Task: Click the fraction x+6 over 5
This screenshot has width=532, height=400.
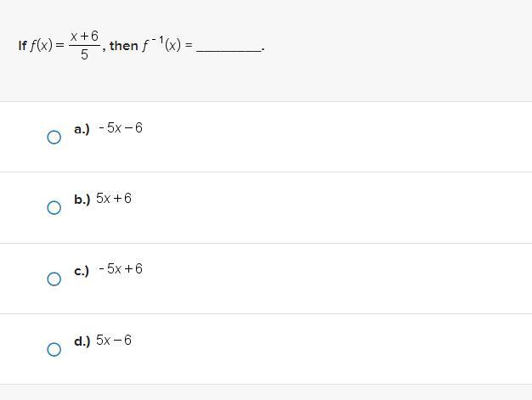Action: pyautogui.click(x=84, y=45)
